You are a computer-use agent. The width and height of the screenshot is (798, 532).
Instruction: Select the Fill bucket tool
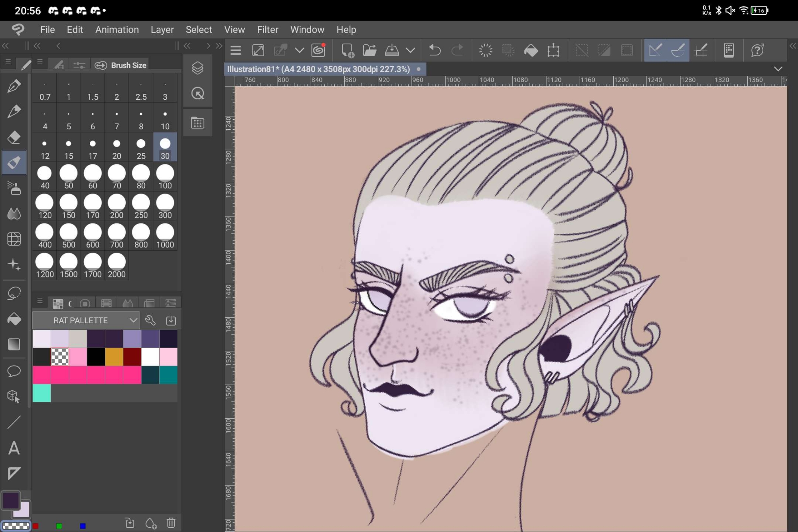pyautogui.click(x=14, y=319)
